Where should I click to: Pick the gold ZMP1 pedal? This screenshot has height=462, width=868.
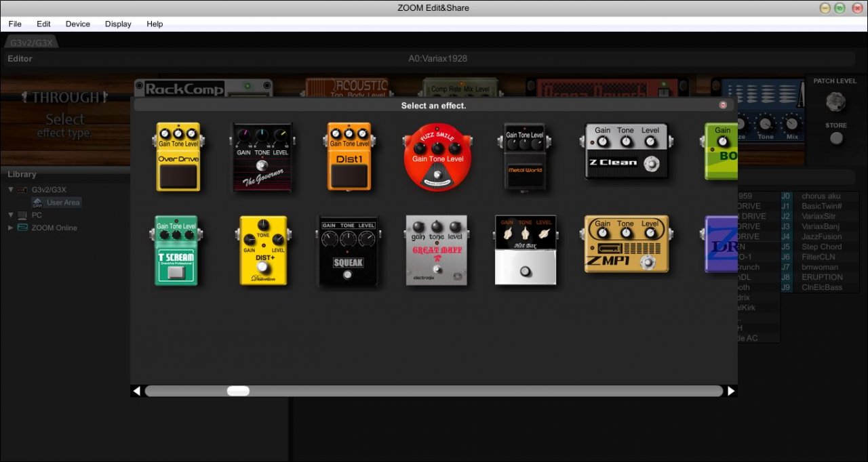(x=625, y=244)
